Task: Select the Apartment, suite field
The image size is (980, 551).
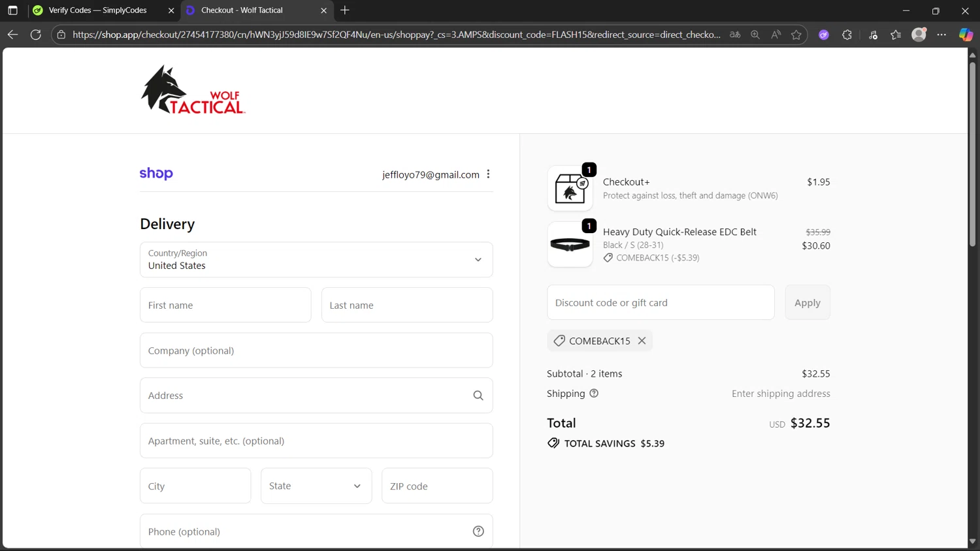Action: point(316,441)
